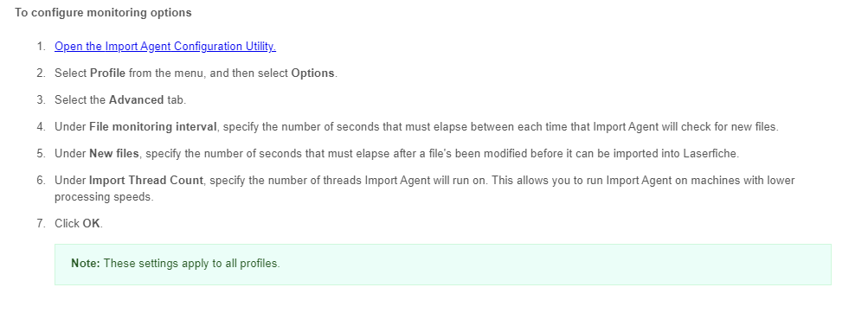Click 'processing speeds.' line in step 6
The image size is (868, 332).
pos(104,197)
